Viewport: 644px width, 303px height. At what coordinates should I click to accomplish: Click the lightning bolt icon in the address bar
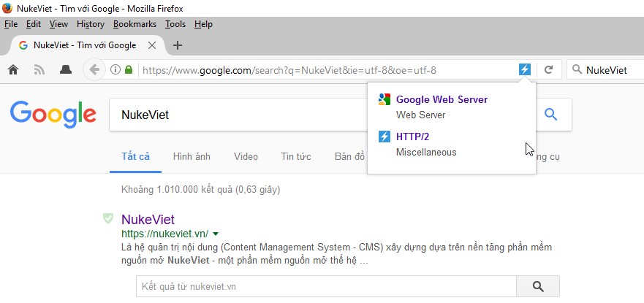524,69
